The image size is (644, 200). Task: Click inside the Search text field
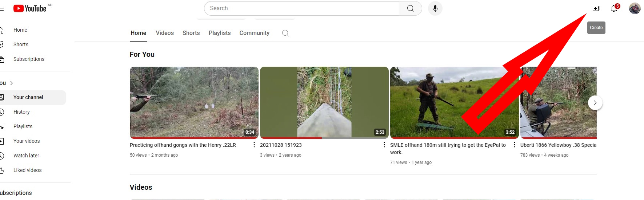point(302,8)
